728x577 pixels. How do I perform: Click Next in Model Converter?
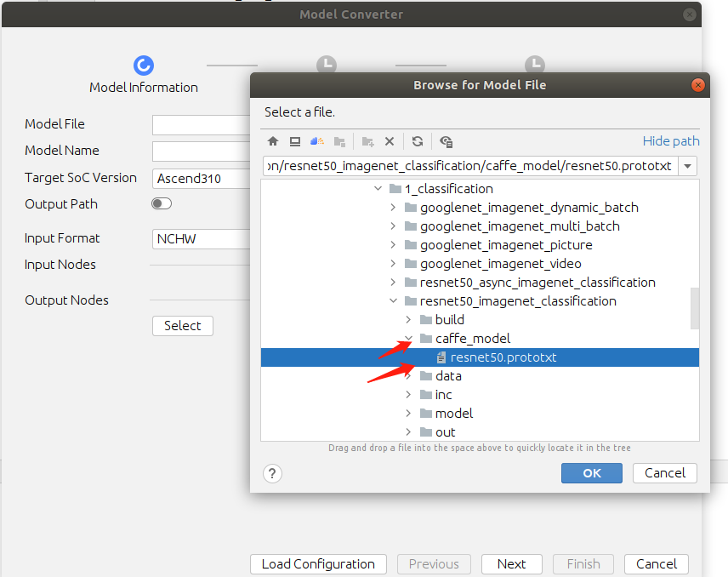[512, 564]
